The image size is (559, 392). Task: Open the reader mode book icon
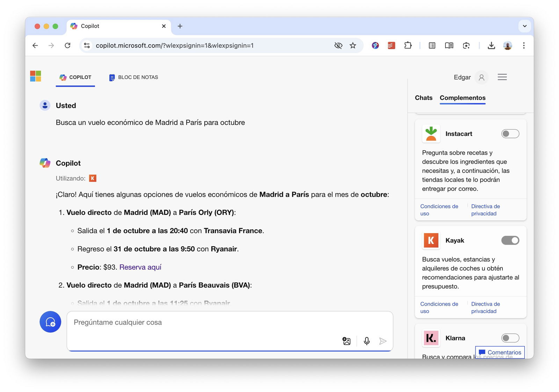pos(449,45)
